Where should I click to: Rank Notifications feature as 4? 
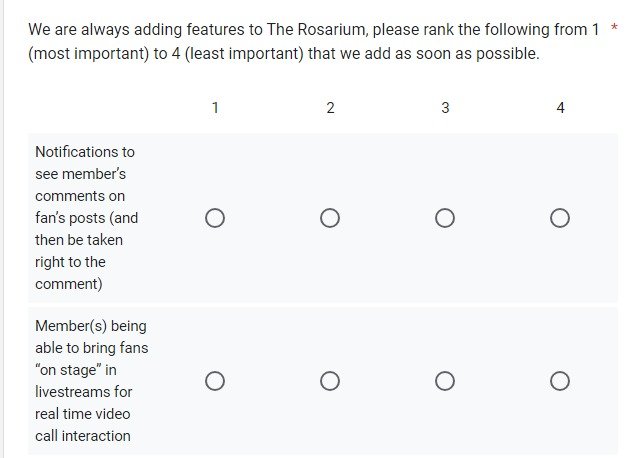tap(560, 218)
